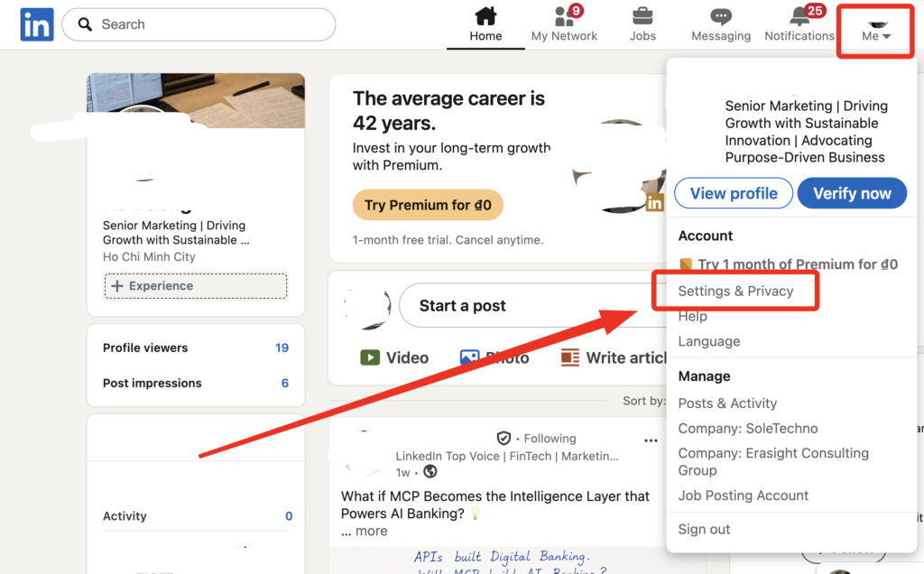Click the Verify now button
The image size is (924, 574).
point(852,193)
